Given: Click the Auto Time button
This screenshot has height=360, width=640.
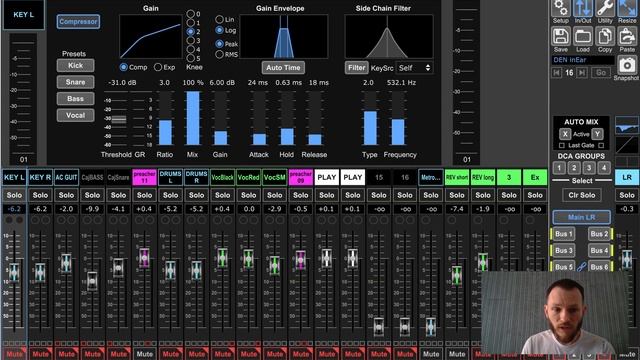Looking at the screenshot, I should point(283,68).
